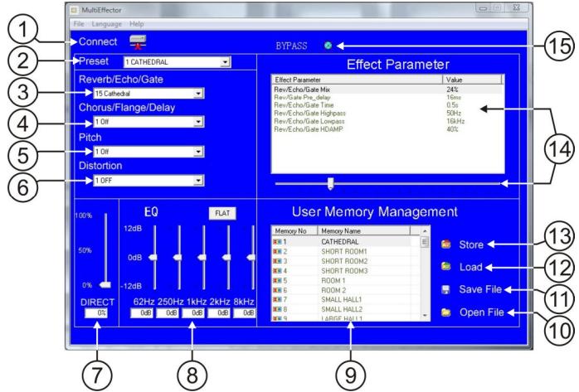Click the memory list scroll up arrow
The width and height of the screenshot is (579, 392).
pyautogui.click(x=425, y=231)
